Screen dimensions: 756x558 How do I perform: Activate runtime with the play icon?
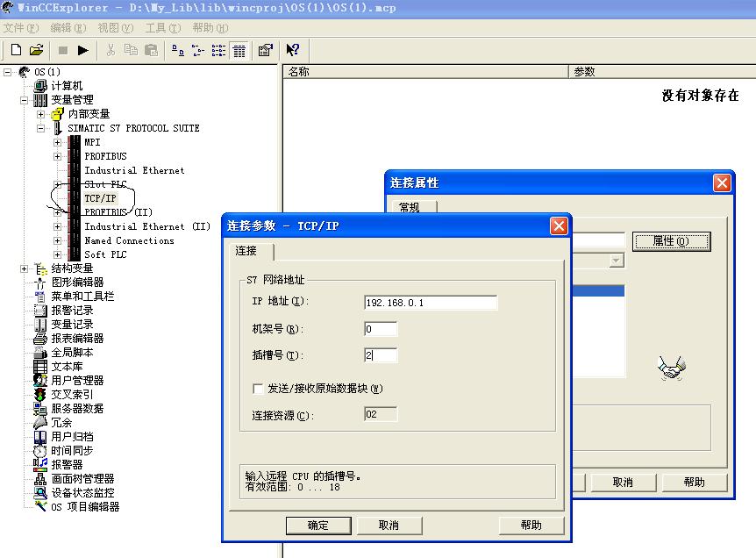tap(83, 50)
